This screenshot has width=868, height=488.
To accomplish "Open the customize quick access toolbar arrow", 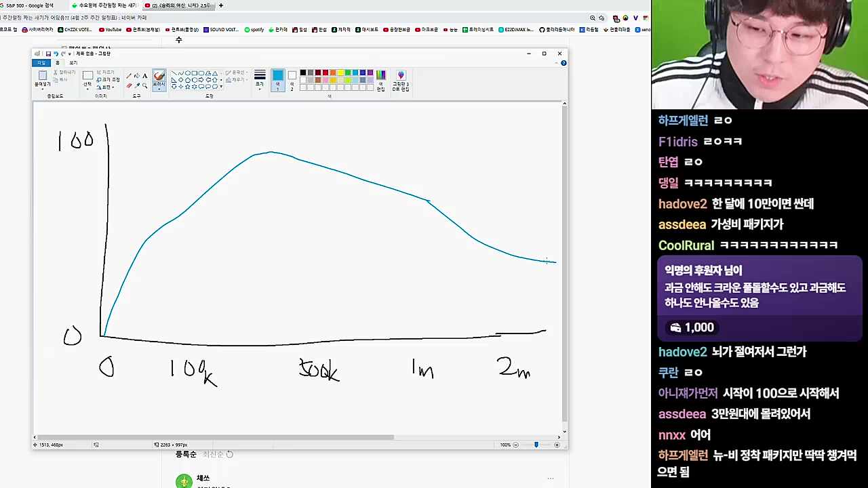I will (x=70, y=54).
